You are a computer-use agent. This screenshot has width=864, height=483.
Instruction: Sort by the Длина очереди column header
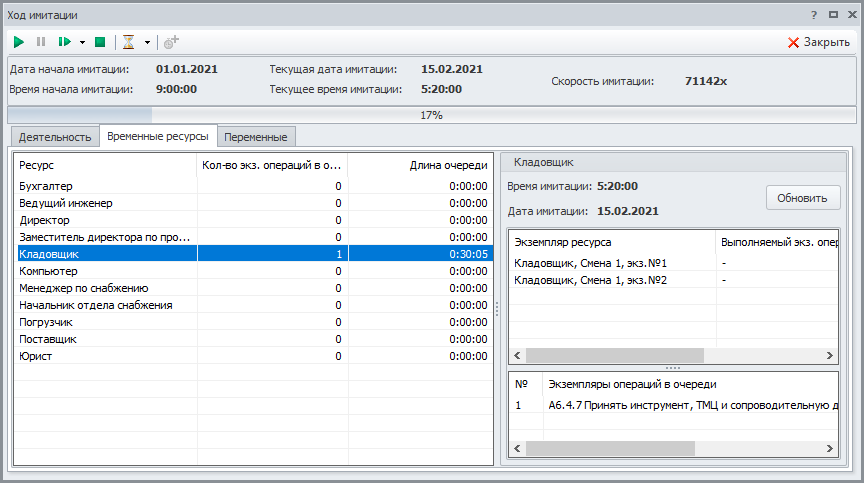click(x=420, y=164)
